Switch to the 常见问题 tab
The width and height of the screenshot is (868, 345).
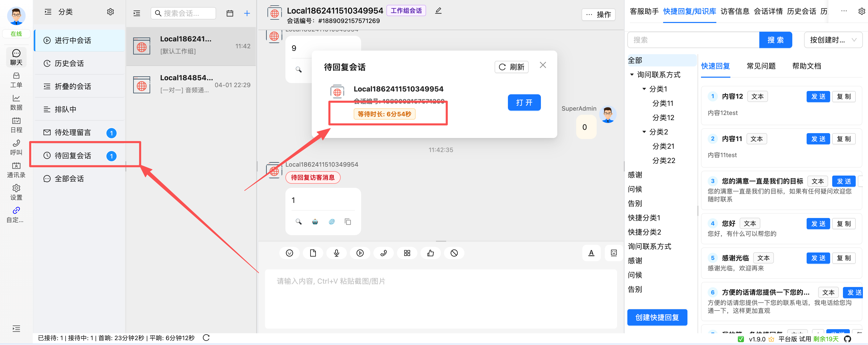pos(761,66)
